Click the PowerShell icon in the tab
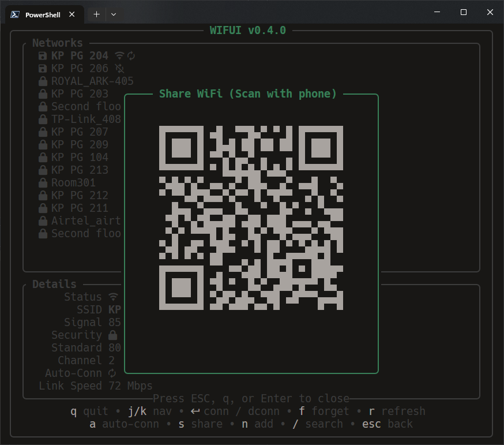The height and width of the screenshot is (445, 504). click(x=16, y=14)
